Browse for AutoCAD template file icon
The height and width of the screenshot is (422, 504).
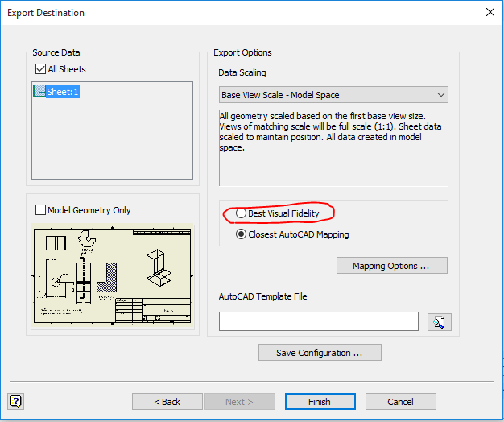pos(440,321)
